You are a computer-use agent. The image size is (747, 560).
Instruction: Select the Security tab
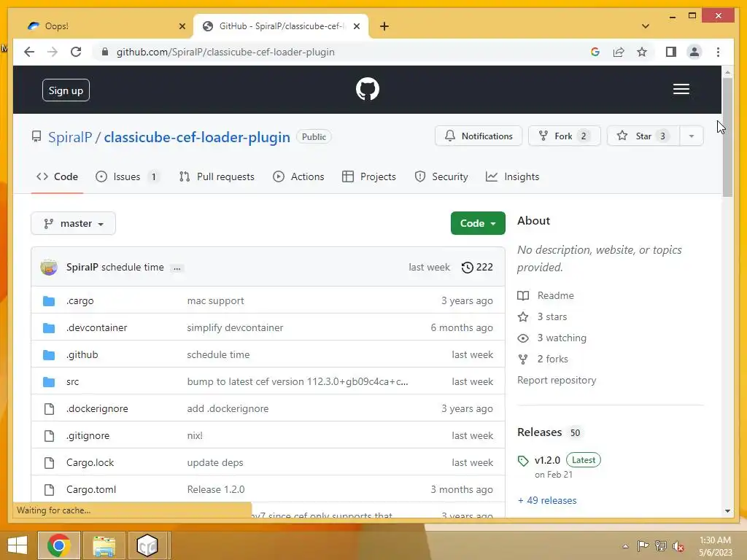(x=441, y=176)
